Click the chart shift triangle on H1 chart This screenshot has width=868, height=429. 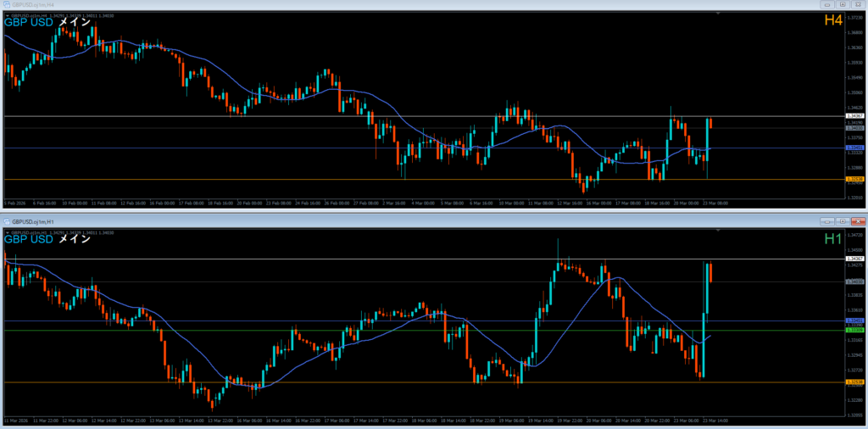pos(720,231)
